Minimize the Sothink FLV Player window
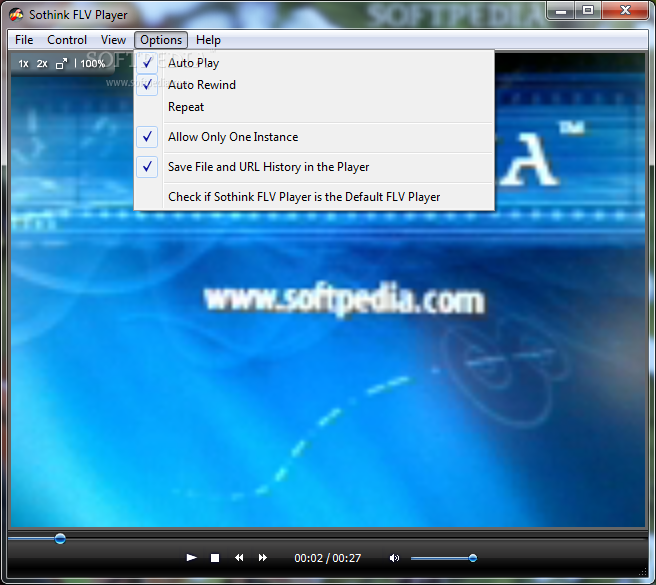This screenshot has width=656, height=585. [561, 11]
